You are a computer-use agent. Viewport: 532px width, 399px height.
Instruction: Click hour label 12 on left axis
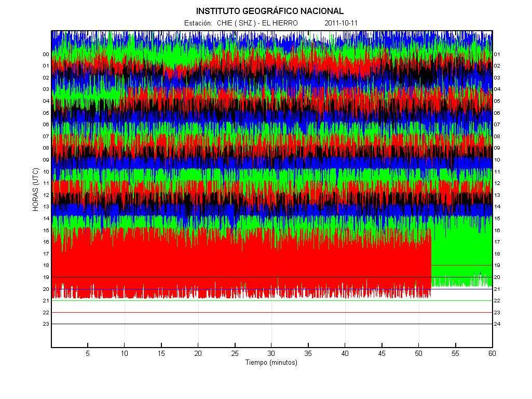(46, 195)
